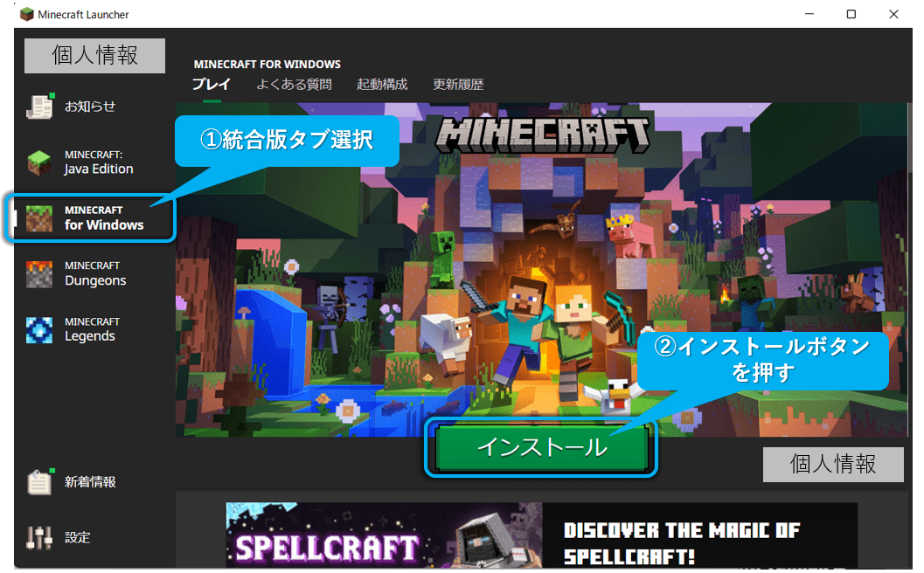This screenshot has width=924, height=573.
Task: Select the MINECRAFT Dungeons label
Action: click(95, 274)
